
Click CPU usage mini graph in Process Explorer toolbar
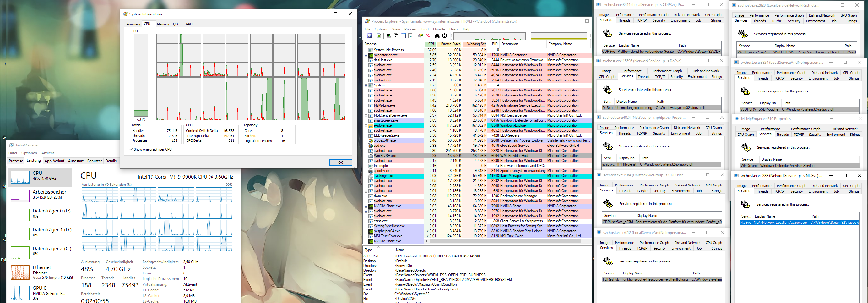[x=490, y=36]
